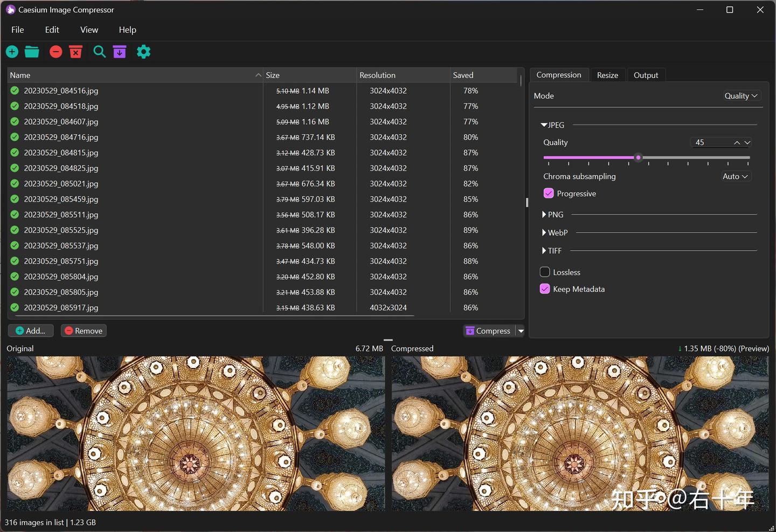This screenshot has height=532, width=776.
Task: Open the settings gear icon
Action: pos(143,51)
